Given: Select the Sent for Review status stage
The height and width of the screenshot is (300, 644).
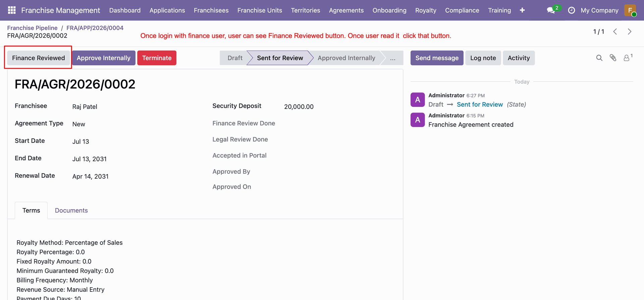Looking at the screenshot, I should 280,58.
